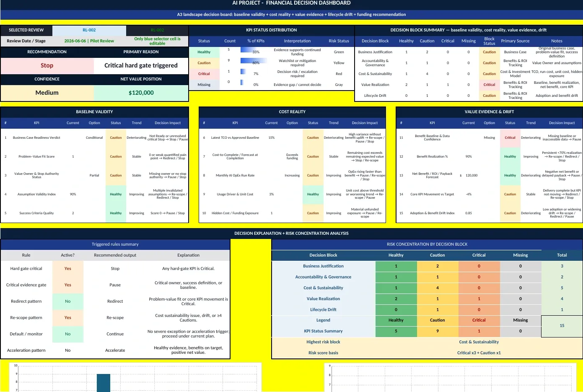This screenshot has width=583, height=392.
Task: Select the 'Evidence gap / cannot decide' interpretation
Action: (297, 85)
